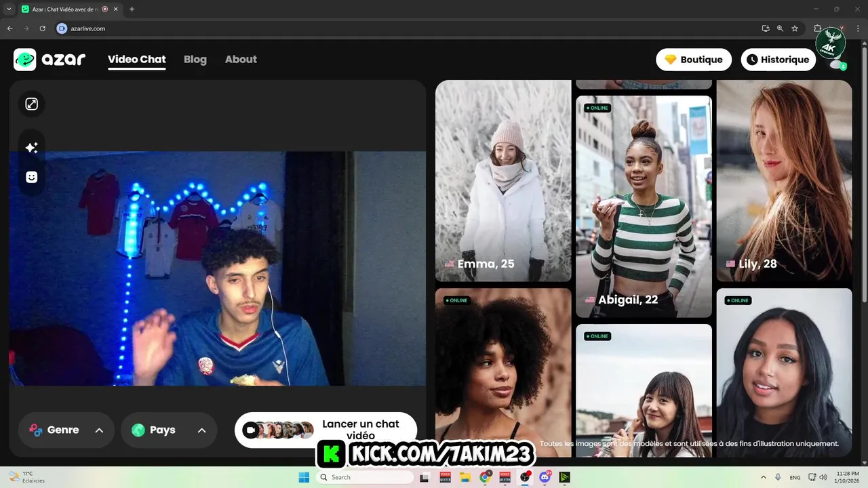
Task: Open the browser Extensions puzzle icon
Action: tap(817, 28)
